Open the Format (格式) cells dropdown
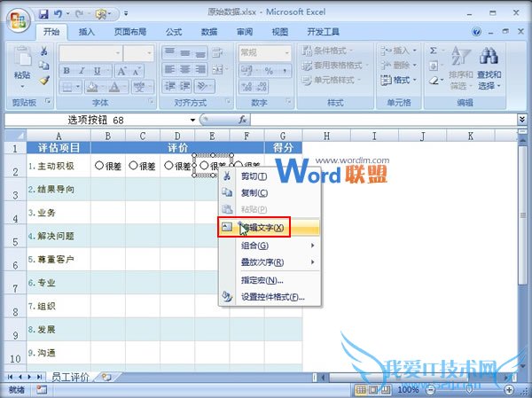The image size is (532, 398). coord(398,80)
